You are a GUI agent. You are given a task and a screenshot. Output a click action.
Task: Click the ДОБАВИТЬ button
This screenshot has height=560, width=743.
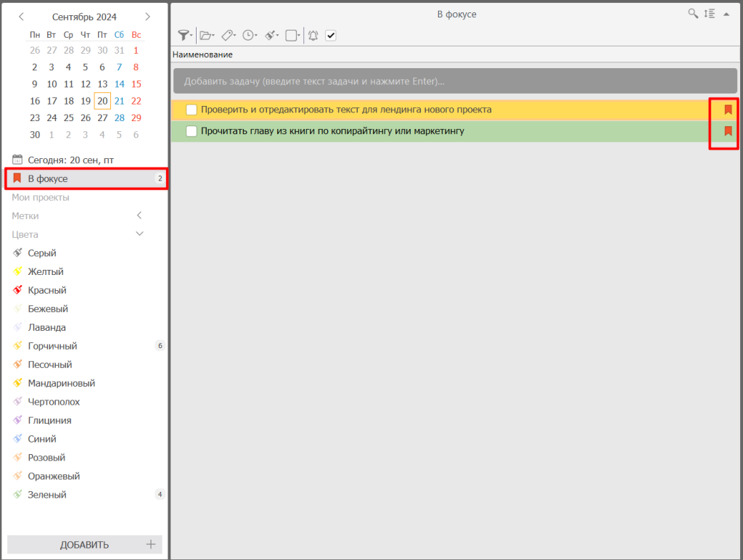(85, 545)
